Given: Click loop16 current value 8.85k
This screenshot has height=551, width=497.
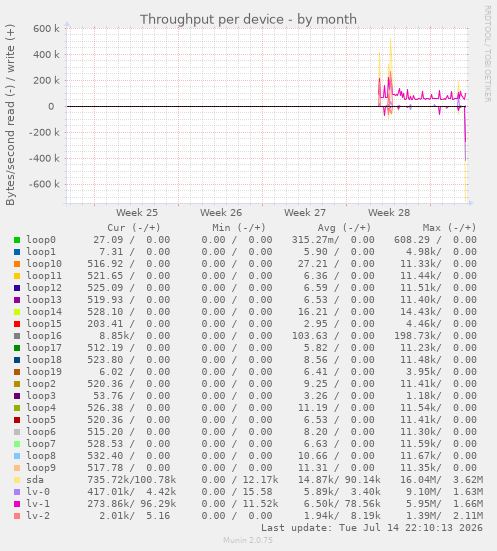Looking at the screenshot, I should 117,336.
